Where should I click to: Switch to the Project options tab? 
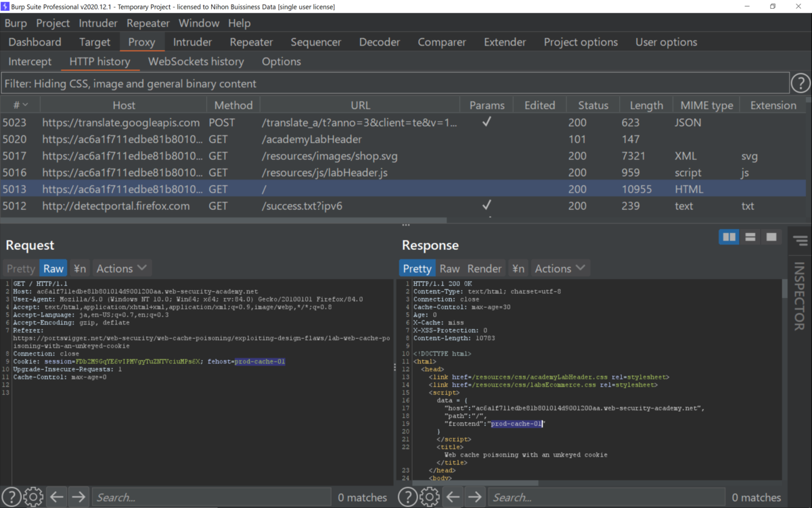tap(581, 42)
